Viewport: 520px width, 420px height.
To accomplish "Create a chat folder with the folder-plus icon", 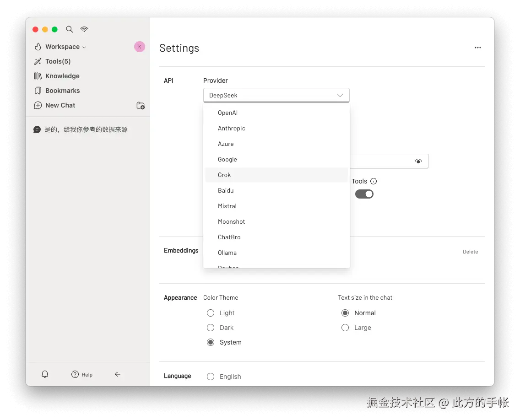I will (x=141, y=105).
